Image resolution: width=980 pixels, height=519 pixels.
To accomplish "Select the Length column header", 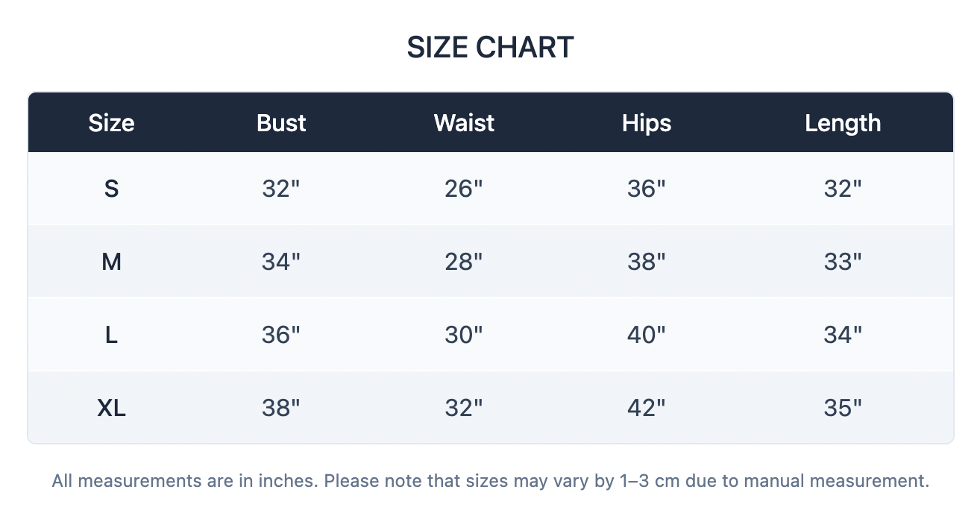I will pyautogui.click(x=843, y=123).
